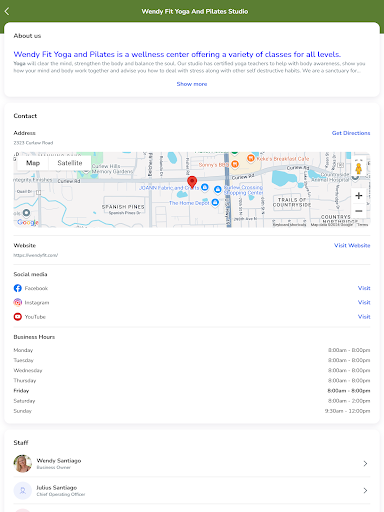
Task: Visit the YouTube channel link
Action: [x=364, y=317]
